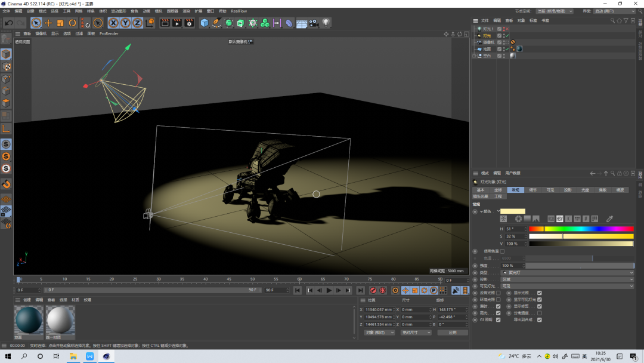
Task: Open the 对象 (相对) coordinate dropdown
Action: point(379,333)
